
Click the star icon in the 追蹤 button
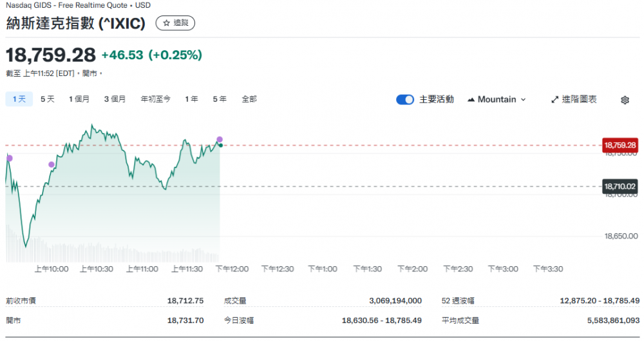pyautogui.click(x=166, y=23)
